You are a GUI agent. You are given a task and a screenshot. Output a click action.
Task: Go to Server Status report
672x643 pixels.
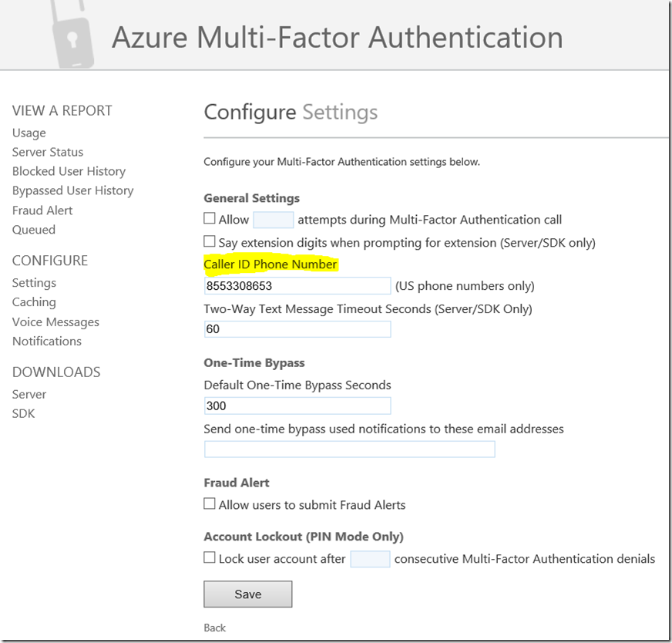(48, 152)
